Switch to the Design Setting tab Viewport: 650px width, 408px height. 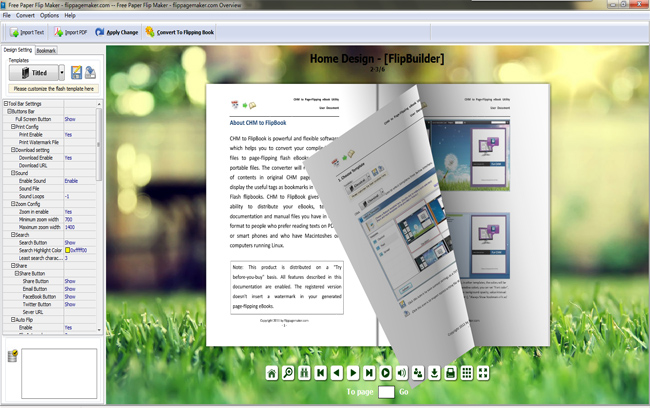coord(18,50)
